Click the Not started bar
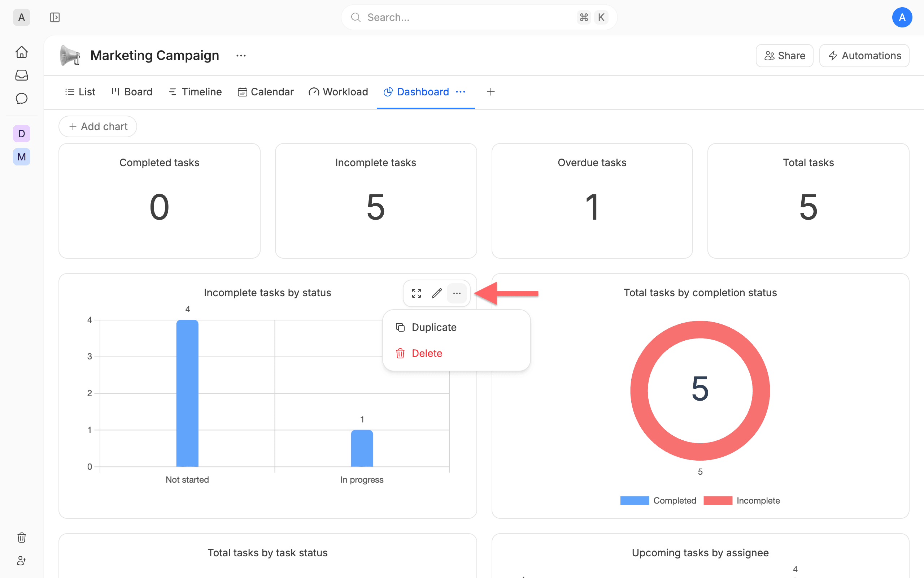The image size is (924, 578). 187,393
